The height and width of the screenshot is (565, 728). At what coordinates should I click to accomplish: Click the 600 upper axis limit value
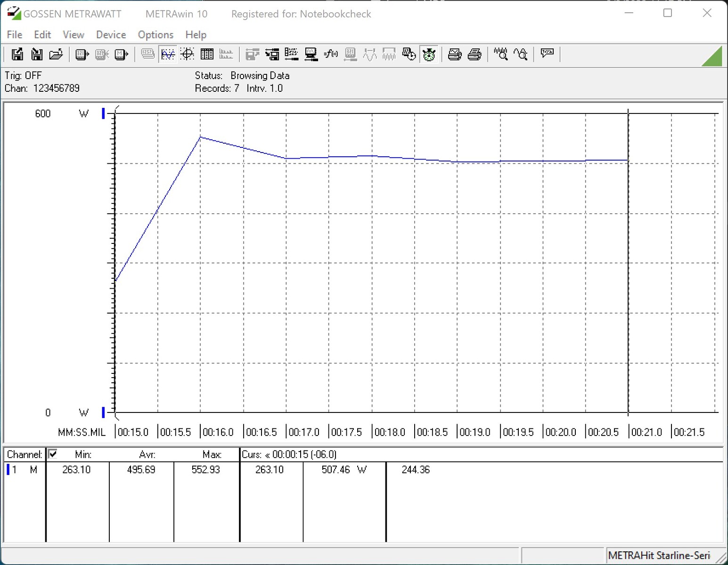[43, 113]
